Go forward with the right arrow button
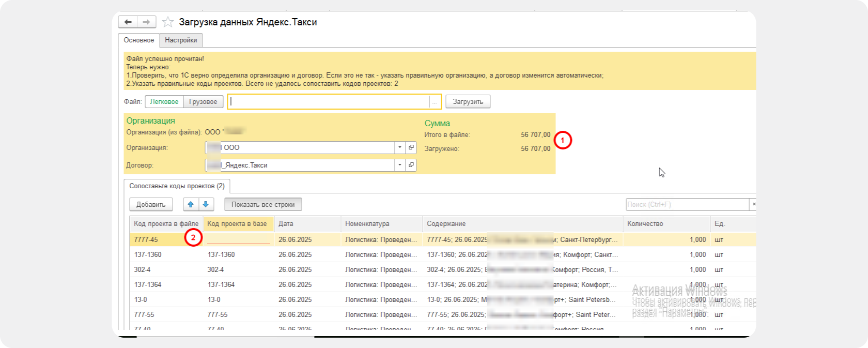 [x=146, y=22]
